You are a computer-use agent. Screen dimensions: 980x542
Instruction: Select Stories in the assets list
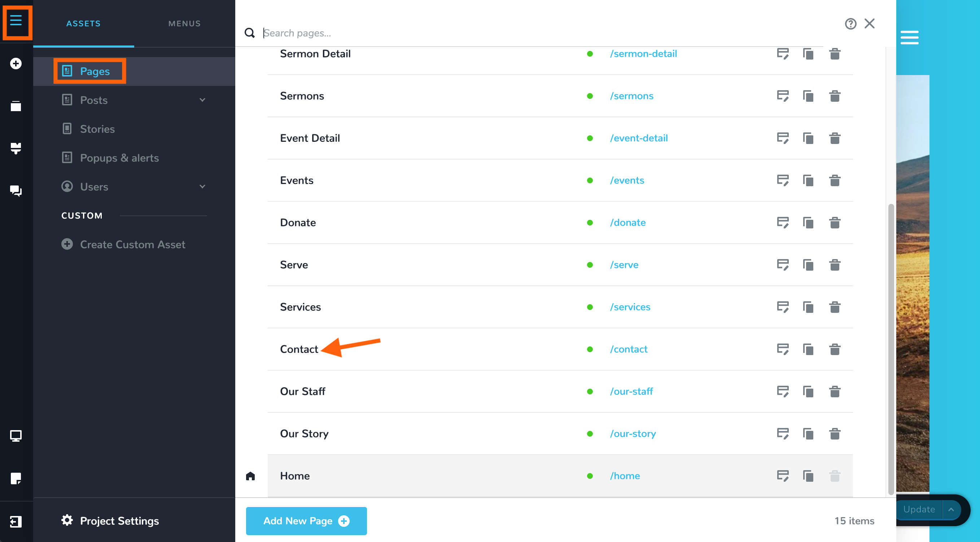pyautogui.click(x=97, y=129)
